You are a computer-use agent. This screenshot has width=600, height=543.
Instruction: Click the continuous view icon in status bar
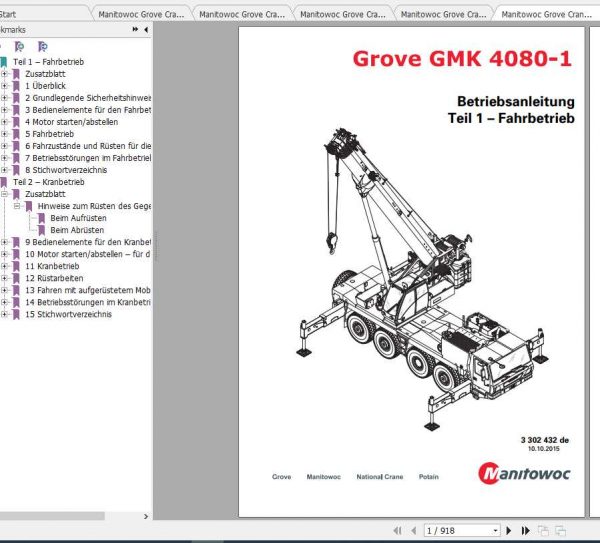(560, 531)
